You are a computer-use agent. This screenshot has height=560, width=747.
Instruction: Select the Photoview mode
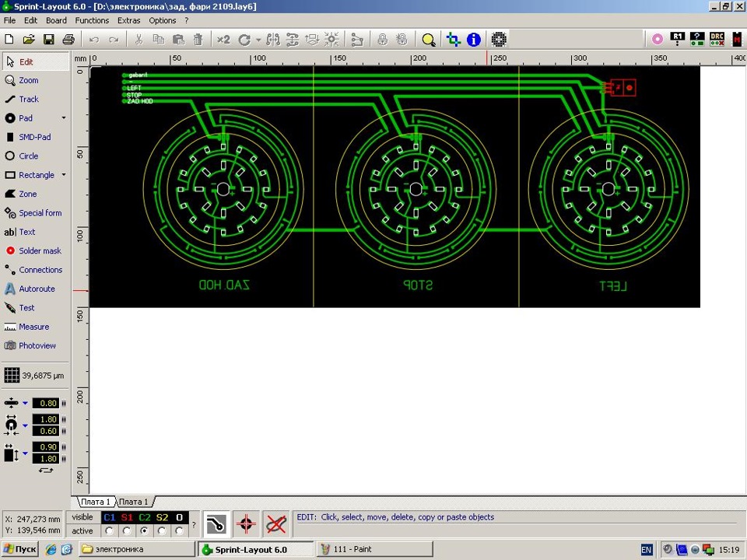[36, 345]
